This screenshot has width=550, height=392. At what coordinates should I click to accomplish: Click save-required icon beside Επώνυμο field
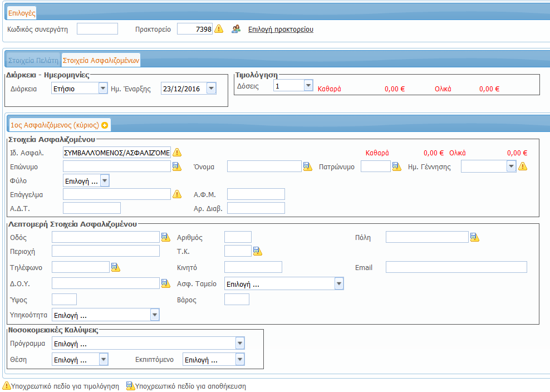pos(177,166)
